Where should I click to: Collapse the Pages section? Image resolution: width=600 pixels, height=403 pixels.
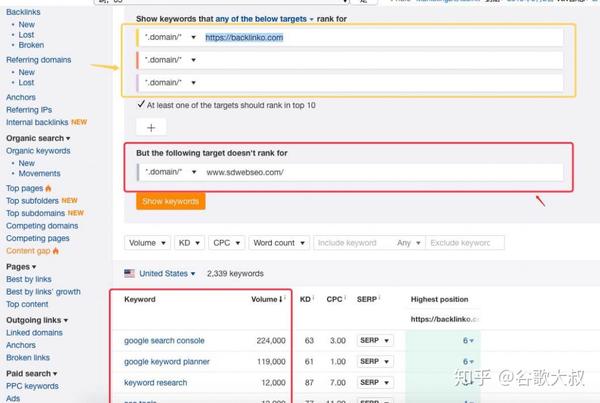(x=21, y=267)
